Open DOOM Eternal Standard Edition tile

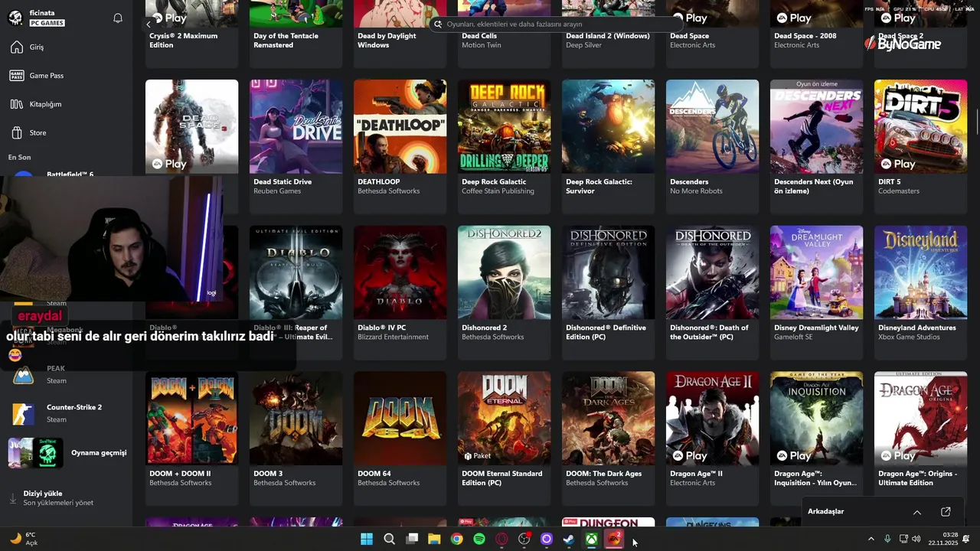click(x=504, y=438)
